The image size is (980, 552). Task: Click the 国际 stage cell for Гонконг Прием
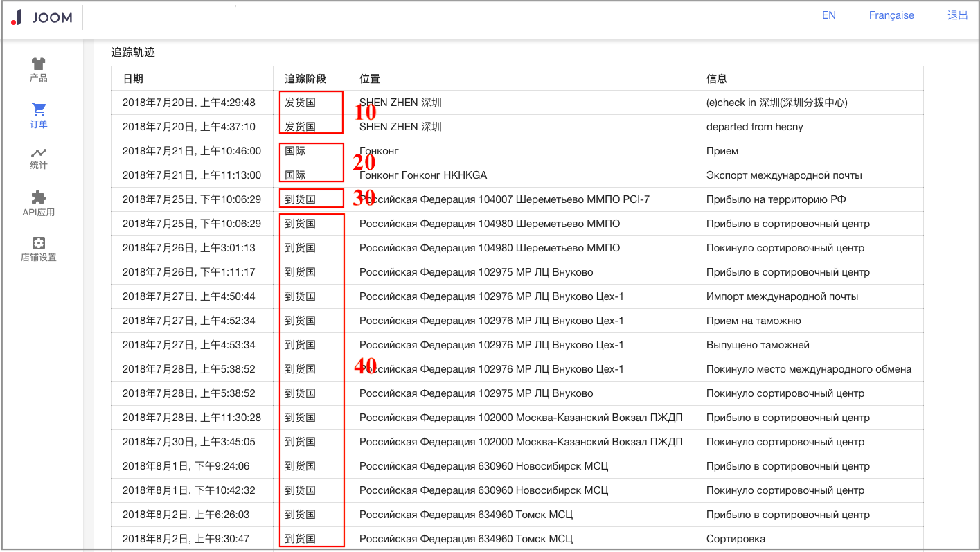point(295,151)
